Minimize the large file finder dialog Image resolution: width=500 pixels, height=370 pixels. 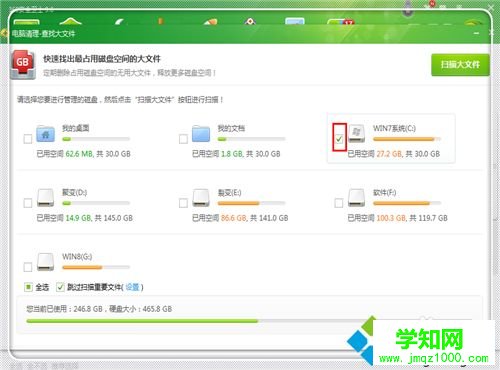[x=477, y=33]
